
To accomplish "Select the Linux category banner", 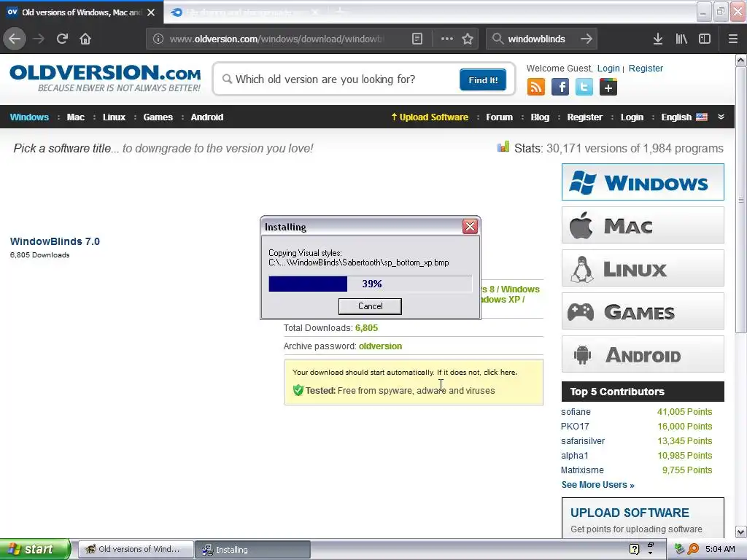I will point(643,268).
